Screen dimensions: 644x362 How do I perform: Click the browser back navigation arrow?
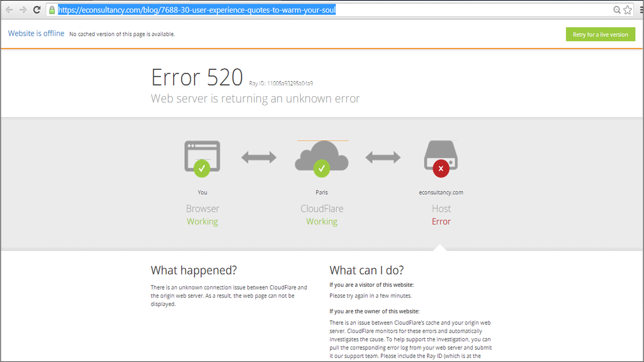click(9, 9)
